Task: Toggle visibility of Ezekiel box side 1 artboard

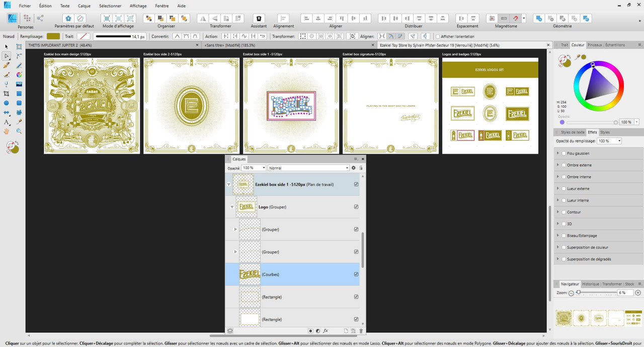Action: (x=356, y=184)
